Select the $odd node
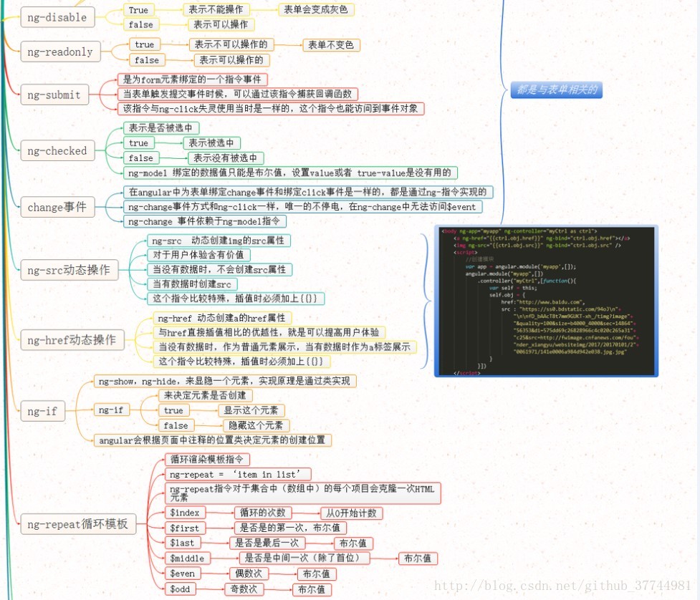The image size is (700, 600). [x=181, y=589]
